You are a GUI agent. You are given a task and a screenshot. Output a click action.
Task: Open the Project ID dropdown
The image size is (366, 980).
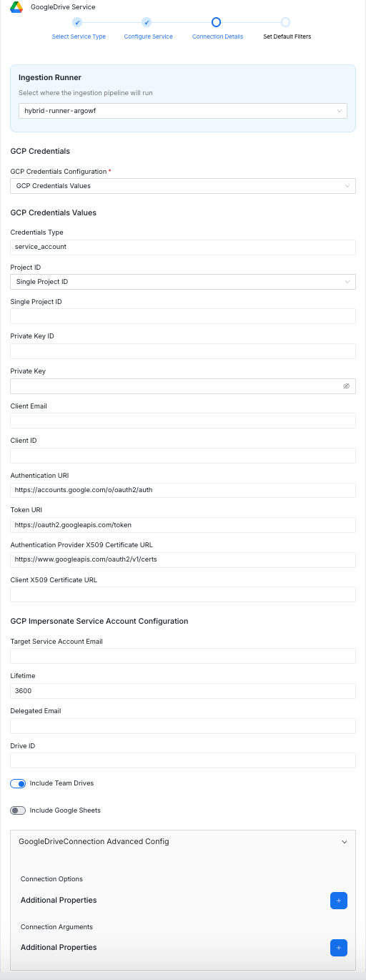[183, 282]
